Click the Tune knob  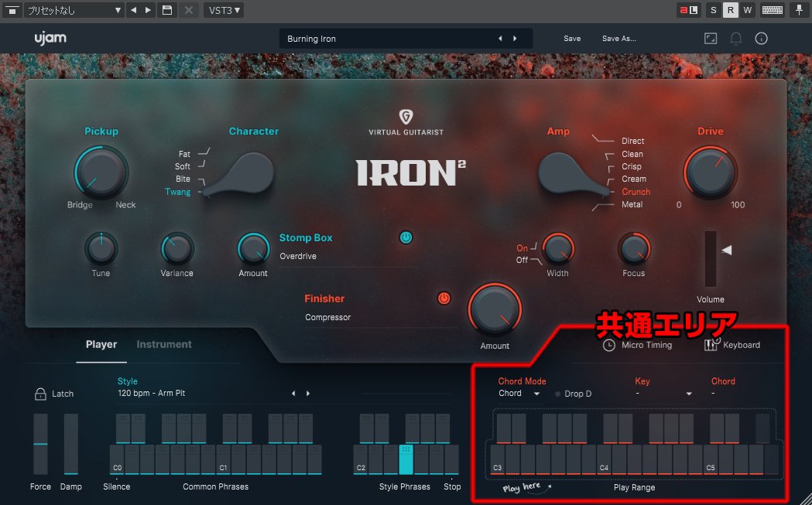click(101, 248)
